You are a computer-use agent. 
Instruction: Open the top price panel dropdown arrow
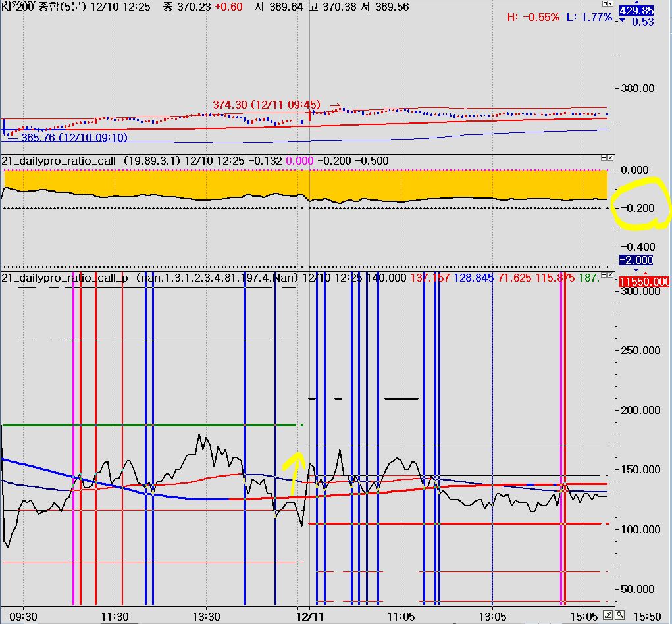611,3
